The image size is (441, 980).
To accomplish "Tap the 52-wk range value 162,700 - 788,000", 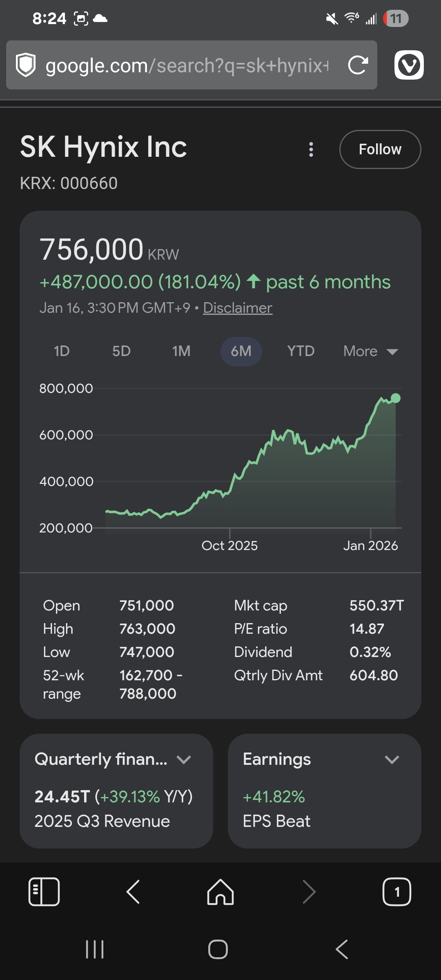I will tap(151, 684).
